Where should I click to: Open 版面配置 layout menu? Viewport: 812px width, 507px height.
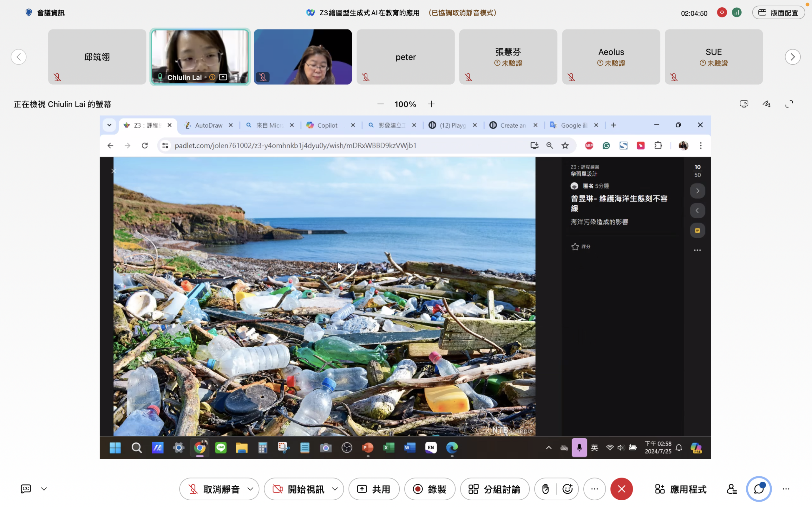click(x=778, y=13)
